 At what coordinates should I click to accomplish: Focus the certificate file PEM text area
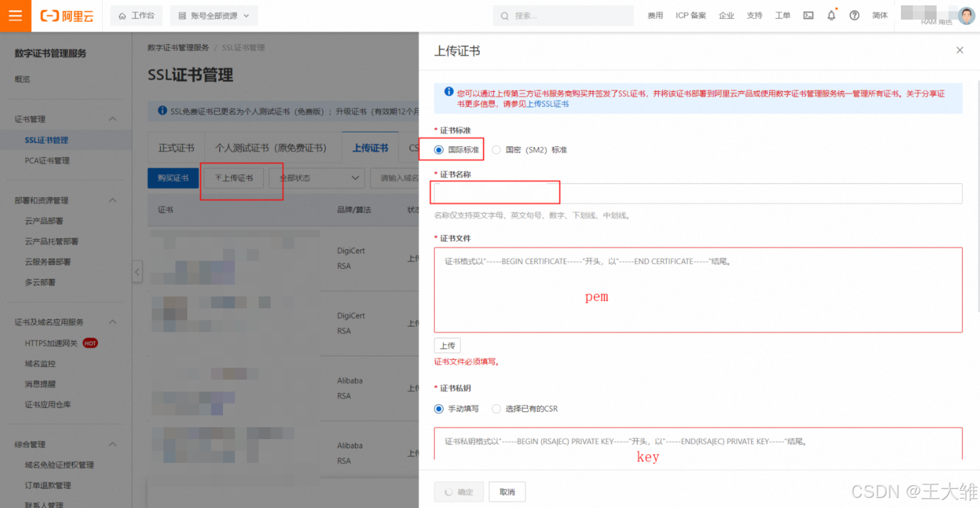coord(698,290)
